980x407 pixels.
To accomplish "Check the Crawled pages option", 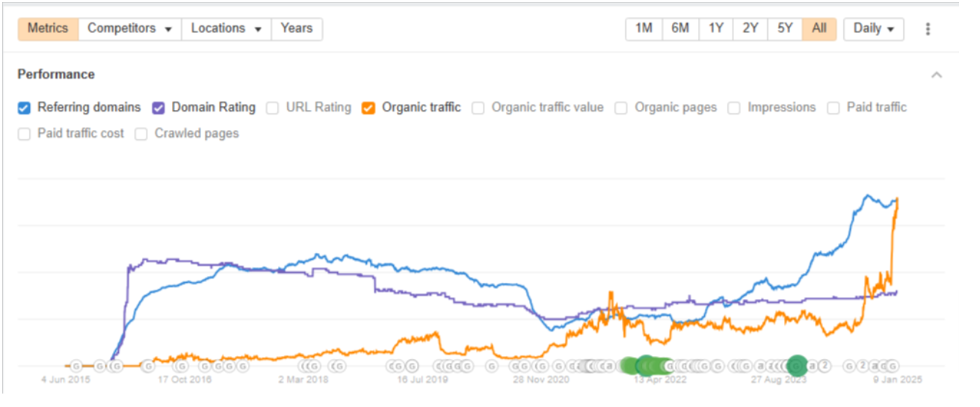I will click(x=141, y=134).
